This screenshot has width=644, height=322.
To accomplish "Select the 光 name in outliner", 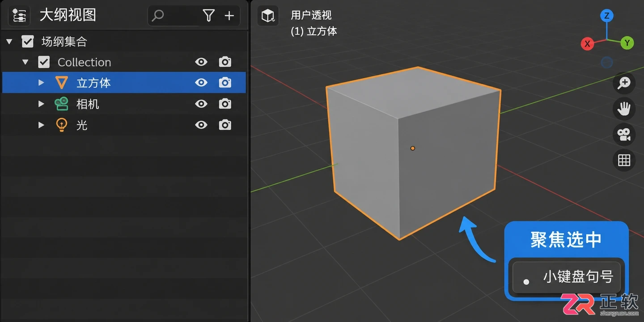I will coord(82,125).
